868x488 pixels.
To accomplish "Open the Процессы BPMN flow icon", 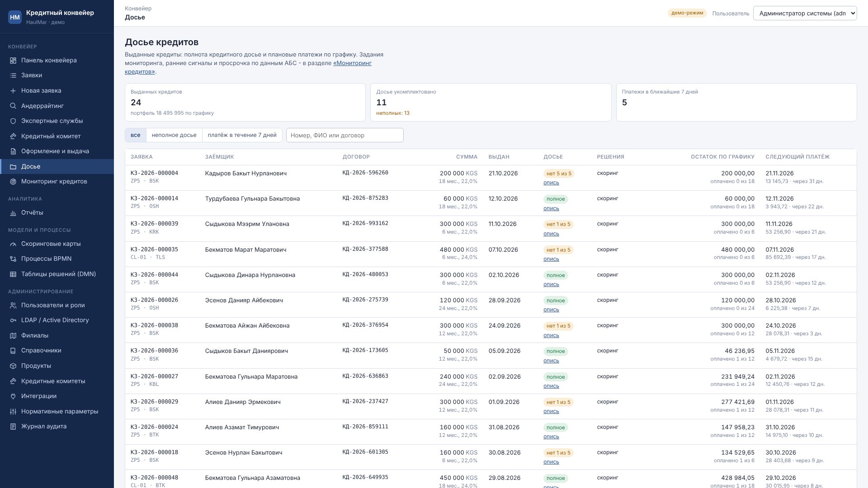I will click(x=13, y=259).
